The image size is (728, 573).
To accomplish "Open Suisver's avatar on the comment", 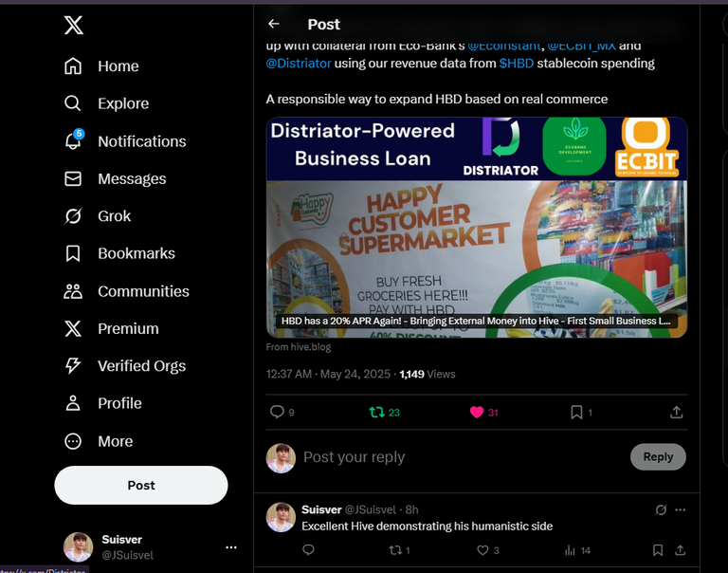I will (281, 517).
